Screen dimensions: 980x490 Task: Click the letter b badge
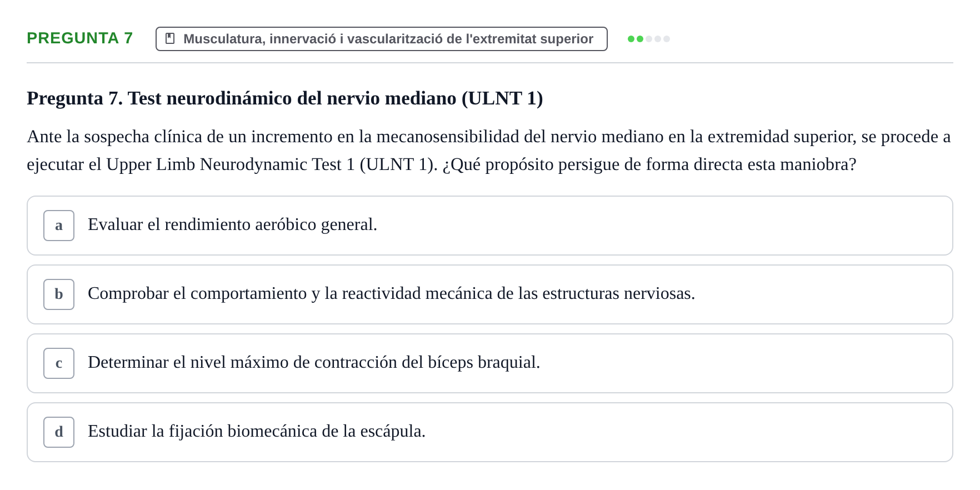59,294
